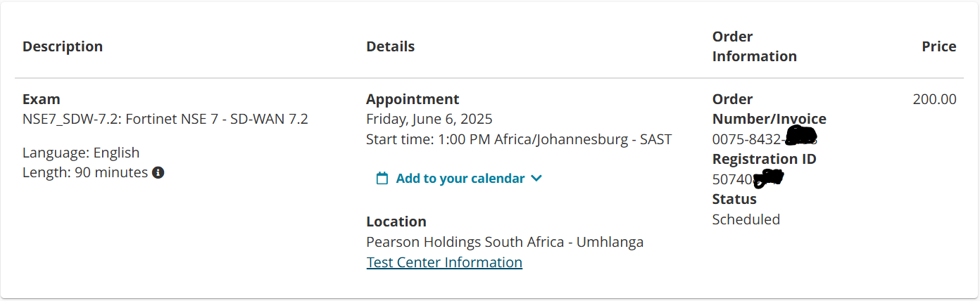Click the Details column header

390,46
